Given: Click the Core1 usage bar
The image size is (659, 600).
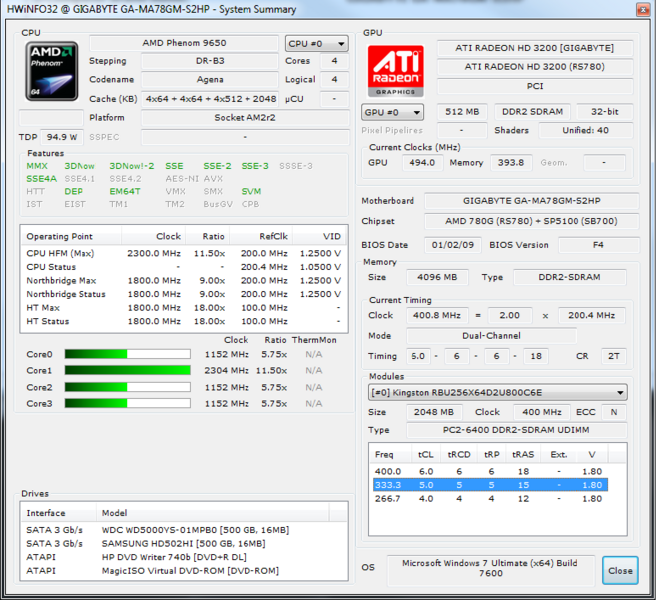Looking at the screenshot, I should tap(127, 370).
